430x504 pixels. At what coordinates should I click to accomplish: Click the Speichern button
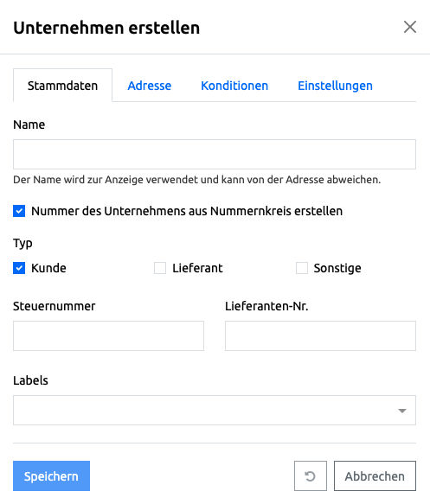[x=51, y=475]
